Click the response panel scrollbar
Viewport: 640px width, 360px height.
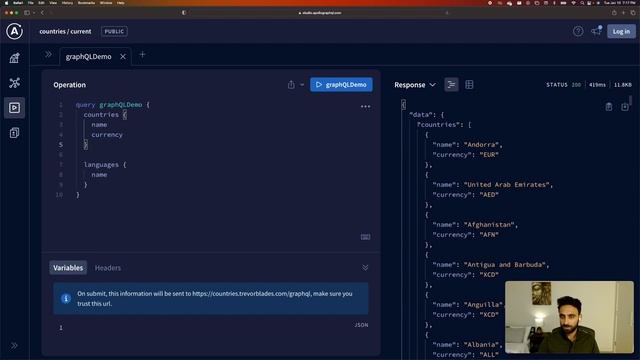pyautogui.click(x=630, y=101)
